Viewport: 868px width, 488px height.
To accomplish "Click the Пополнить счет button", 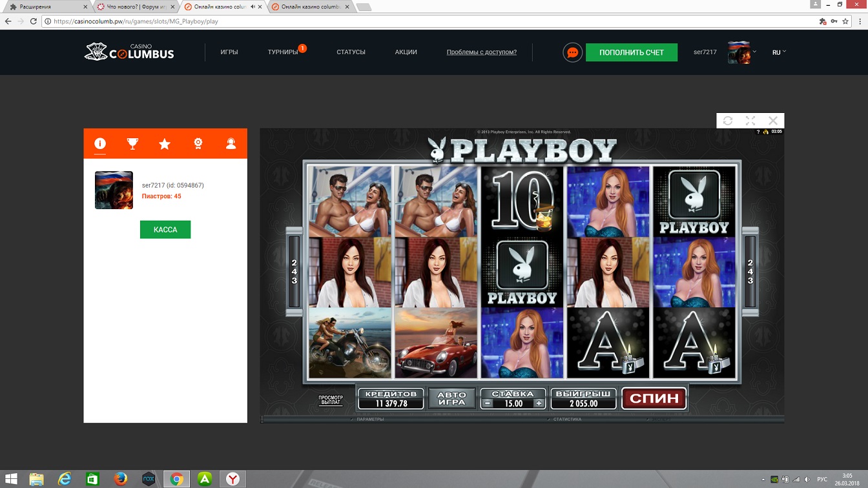I will coord(632,52).
